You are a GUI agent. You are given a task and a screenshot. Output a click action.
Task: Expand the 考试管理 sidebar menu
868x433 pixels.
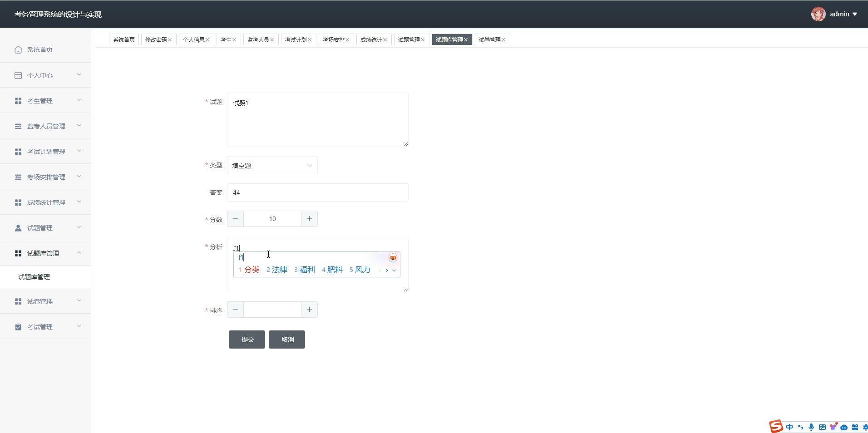(79, 326)
